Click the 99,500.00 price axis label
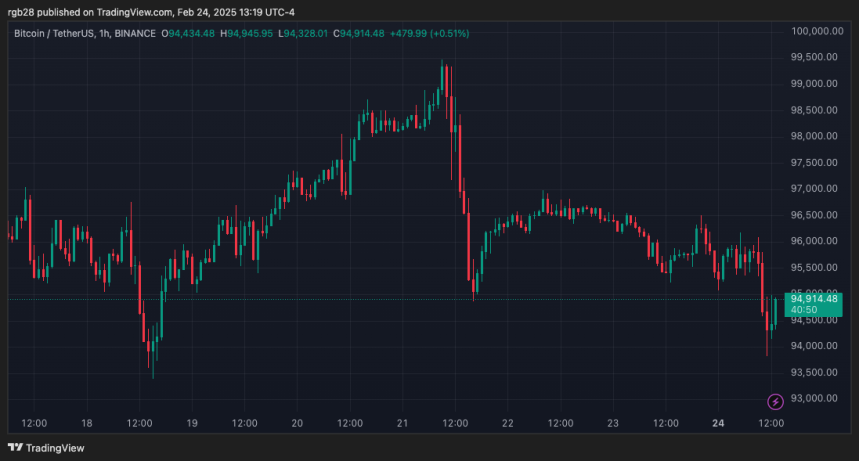The width and height of the screenshot is (859, 461). click(x=814, y=57)
